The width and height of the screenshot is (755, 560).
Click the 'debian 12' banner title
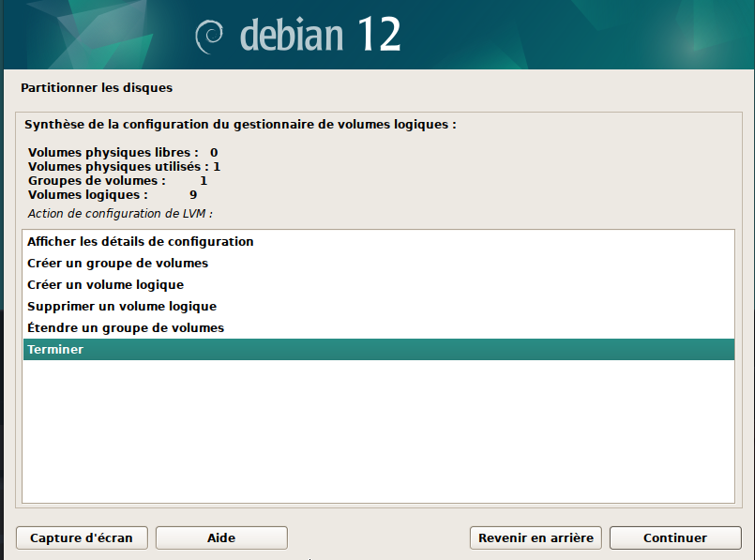click(x=320, y=34)
